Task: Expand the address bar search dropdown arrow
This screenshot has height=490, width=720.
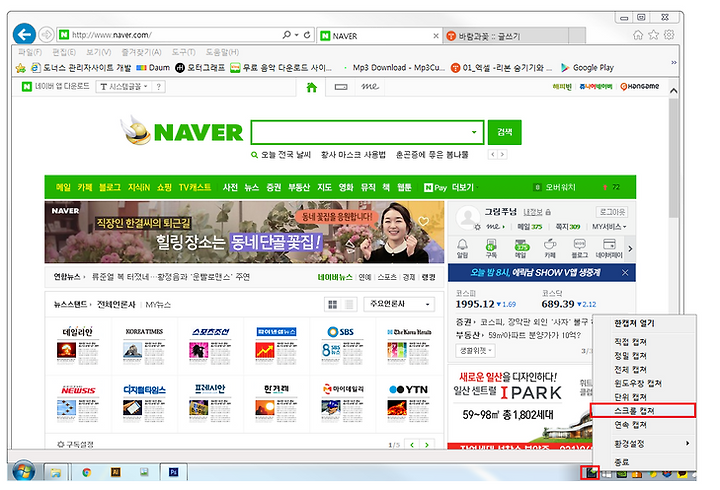Action: tap(297, 35)
